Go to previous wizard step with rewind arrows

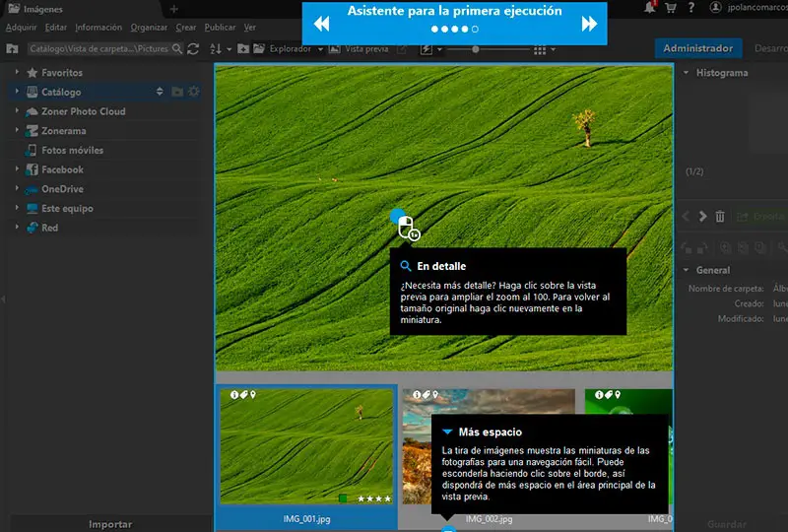pyautogui.click(x=322, y=24)
